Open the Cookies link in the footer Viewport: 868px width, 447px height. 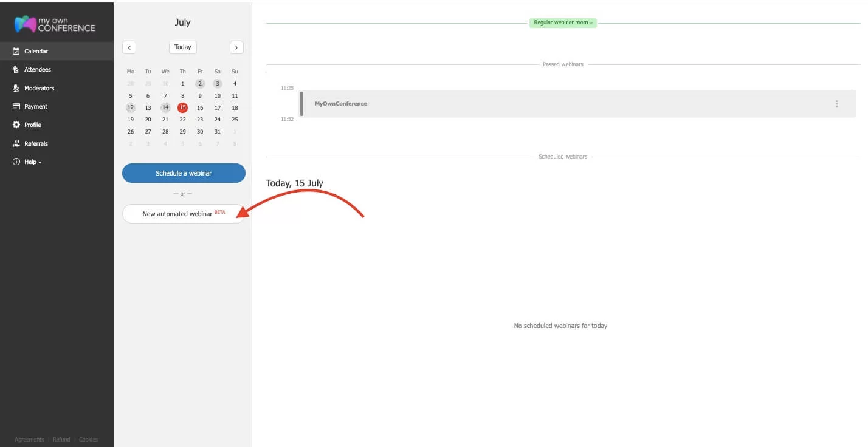point(88,439)
